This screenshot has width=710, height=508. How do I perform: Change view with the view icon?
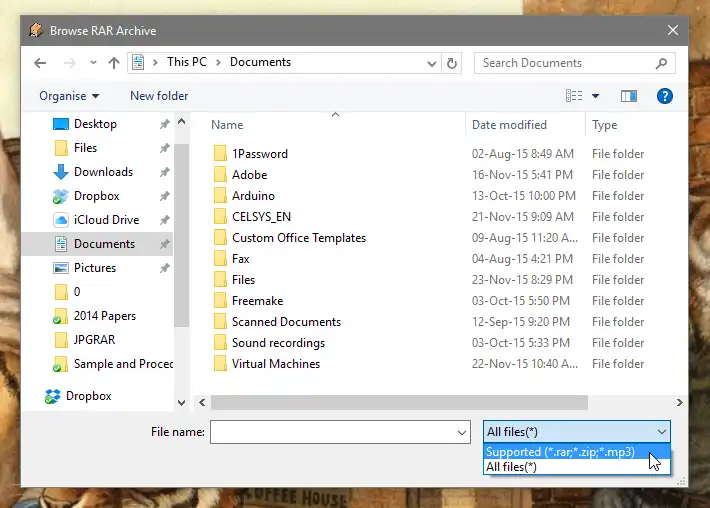[574, 96]
